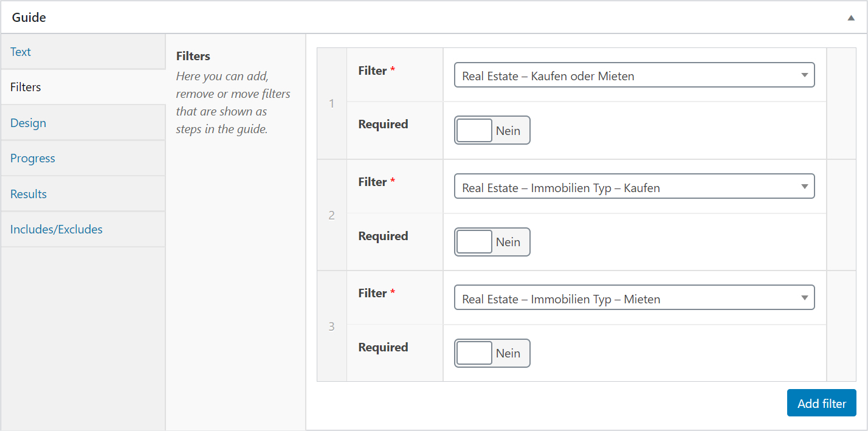
Task: Click row number 2 handle
Action: (332, 215)
